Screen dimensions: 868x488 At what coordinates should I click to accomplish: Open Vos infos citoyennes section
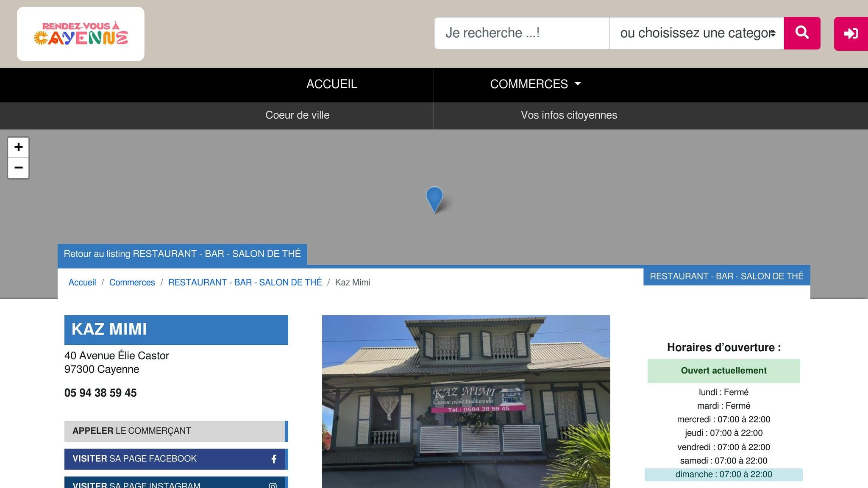pyautogui.click(x=569, y=115)
